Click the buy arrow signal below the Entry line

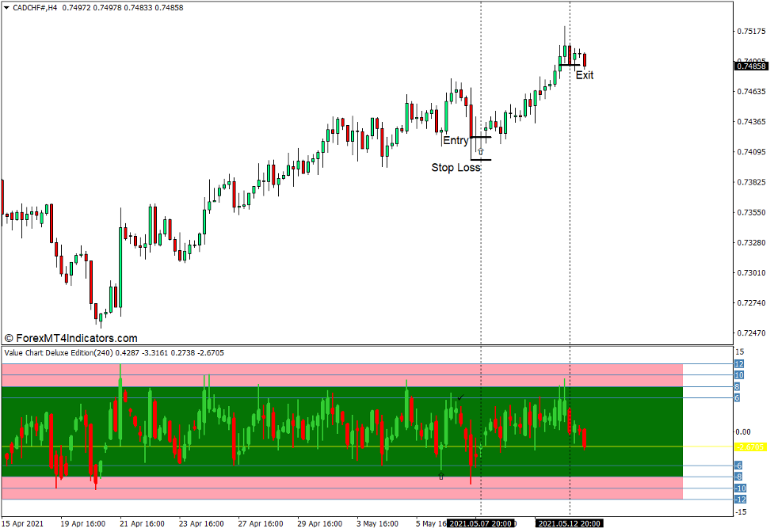[481, 150]
